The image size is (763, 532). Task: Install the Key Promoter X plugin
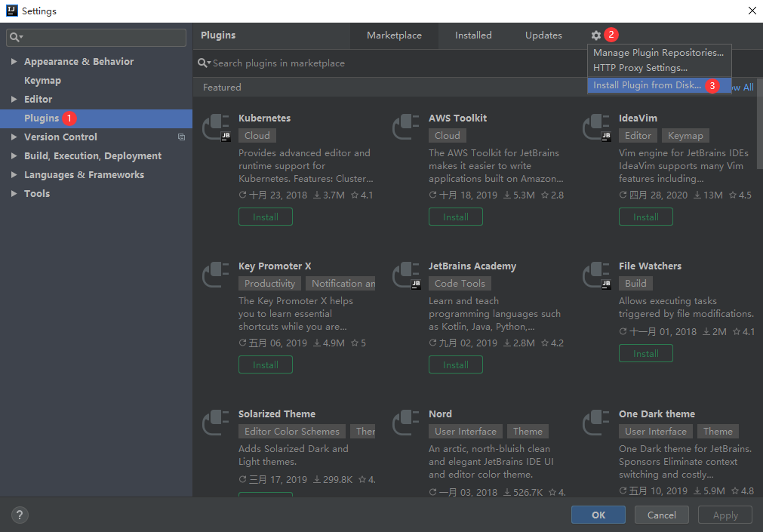[266, 365]
